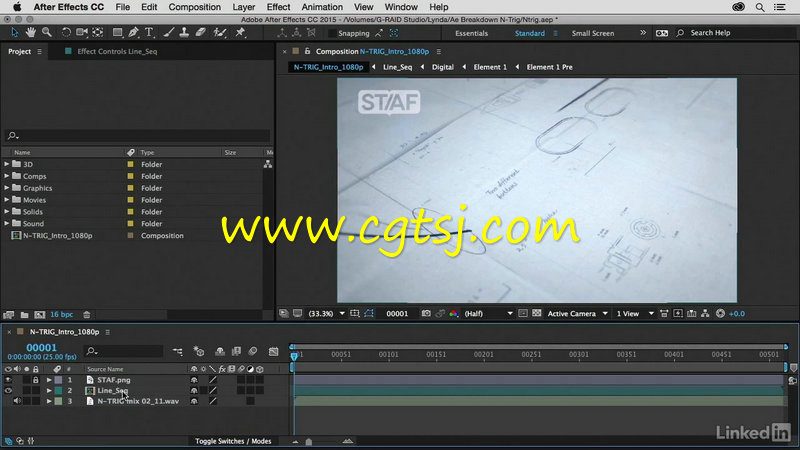The image size is (800, 450).
Task: Take a snapshot with camera icon
Action: [426, 314]
